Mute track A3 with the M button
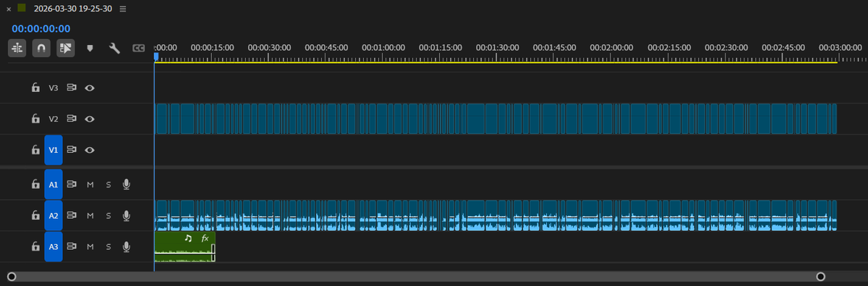 point(90,246)
